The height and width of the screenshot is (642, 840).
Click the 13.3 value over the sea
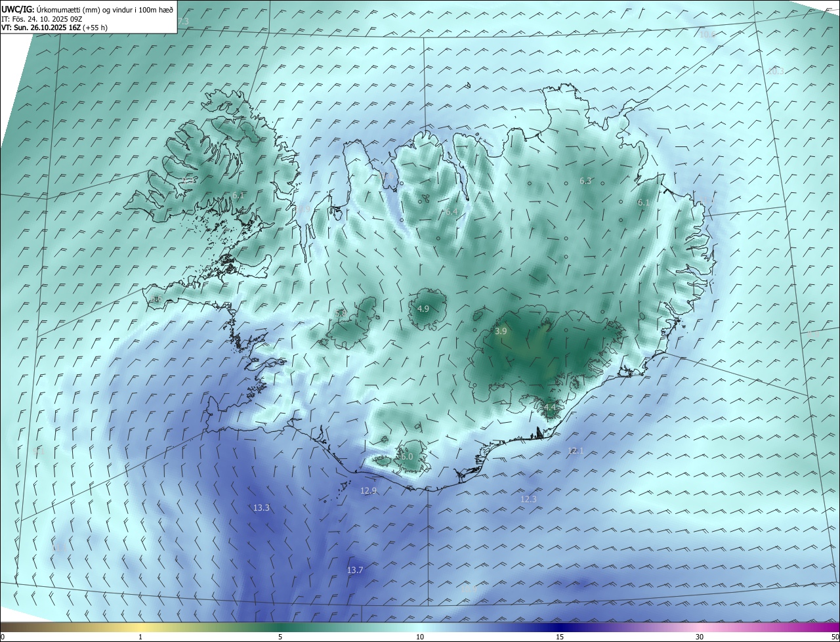(x=261, y=507)
